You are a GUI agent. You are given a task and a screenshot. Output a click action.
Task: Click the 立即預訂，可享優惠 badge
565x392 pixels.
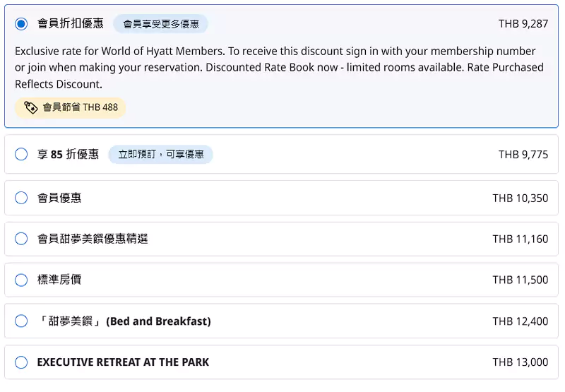(161, 154)
